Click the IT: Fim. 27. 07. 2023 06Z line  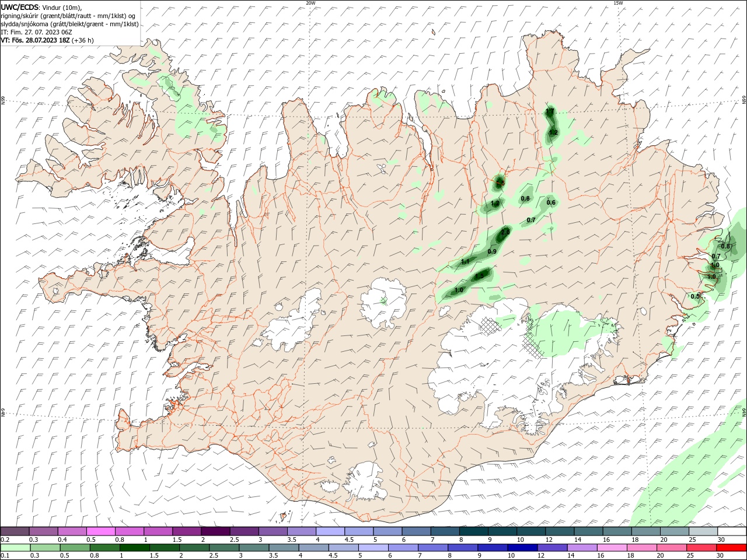coord(37,32)
